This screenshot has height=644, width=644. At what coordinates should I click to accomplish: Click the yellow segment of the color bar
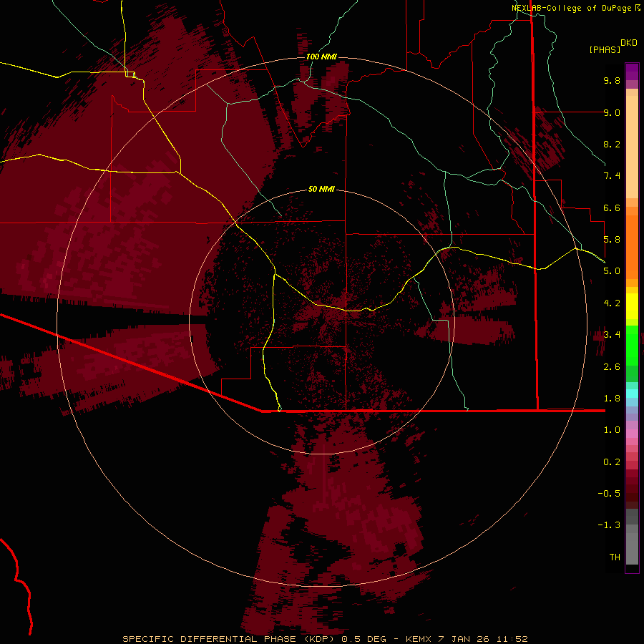tap(632, 306)
